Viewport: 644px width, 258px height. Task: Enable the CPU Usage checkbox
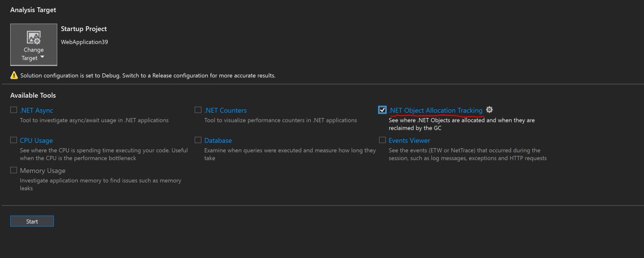pyautogui.click(x=13, y=140)
